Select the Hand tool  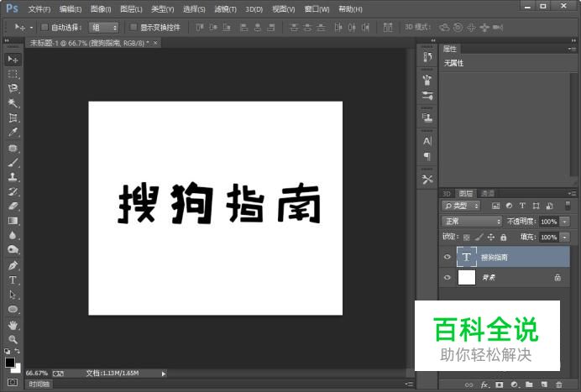coord(13,326)
